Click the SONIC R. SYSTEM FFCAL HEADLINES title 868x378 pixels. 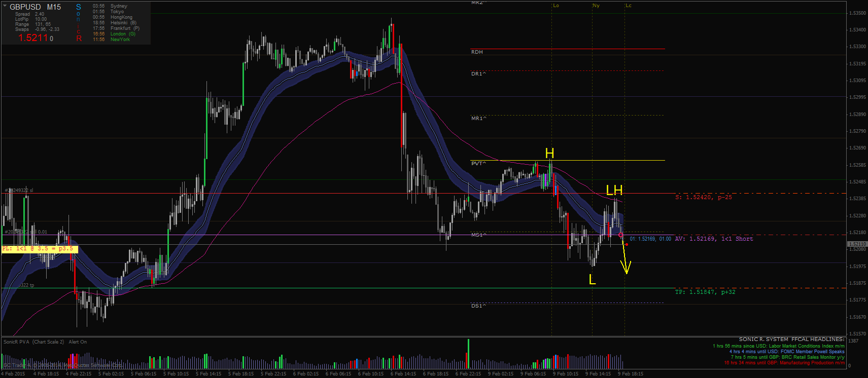[791, 339]
